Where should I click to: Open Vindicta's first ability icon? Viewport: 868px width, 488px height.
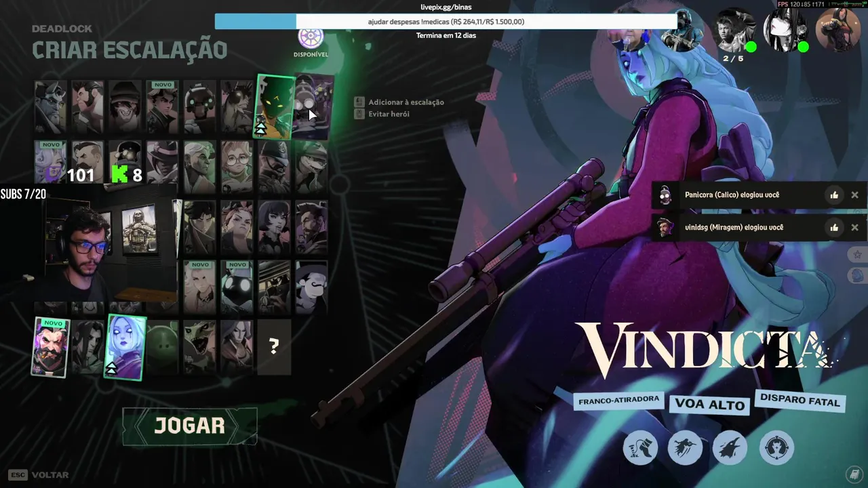click(640, 447)
